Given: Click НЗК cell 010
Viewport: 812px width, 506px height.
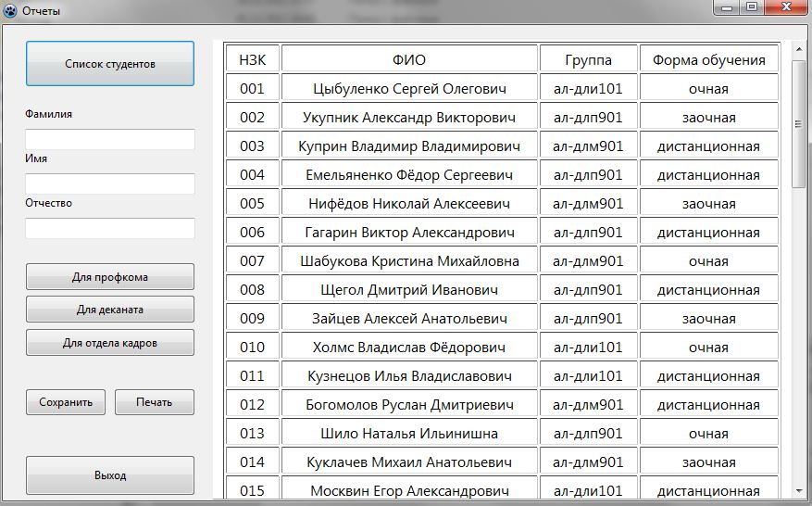Looking at the screenshot, I should coord(252,348).
